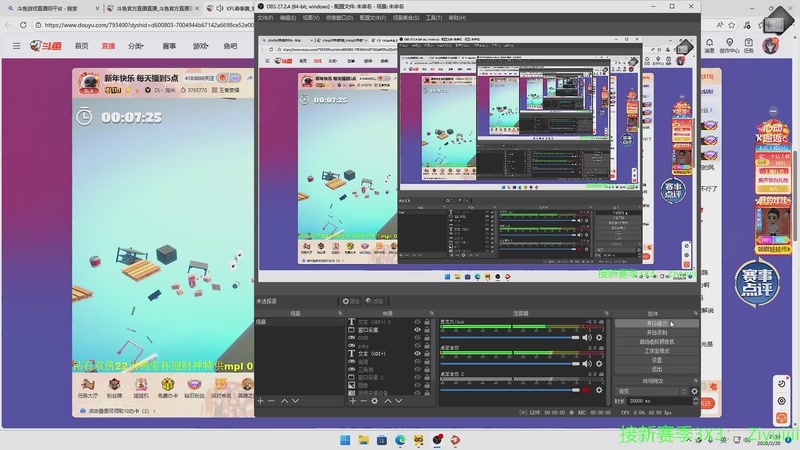Open the Douyu hamburger menu
Viewport: 800px width, 450px height.
(16, 46)
